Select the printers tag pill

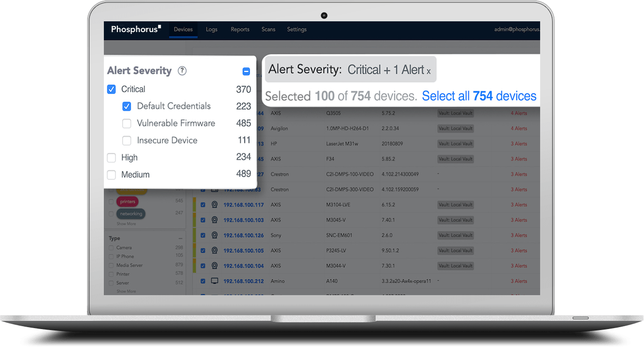pos(128,201)
